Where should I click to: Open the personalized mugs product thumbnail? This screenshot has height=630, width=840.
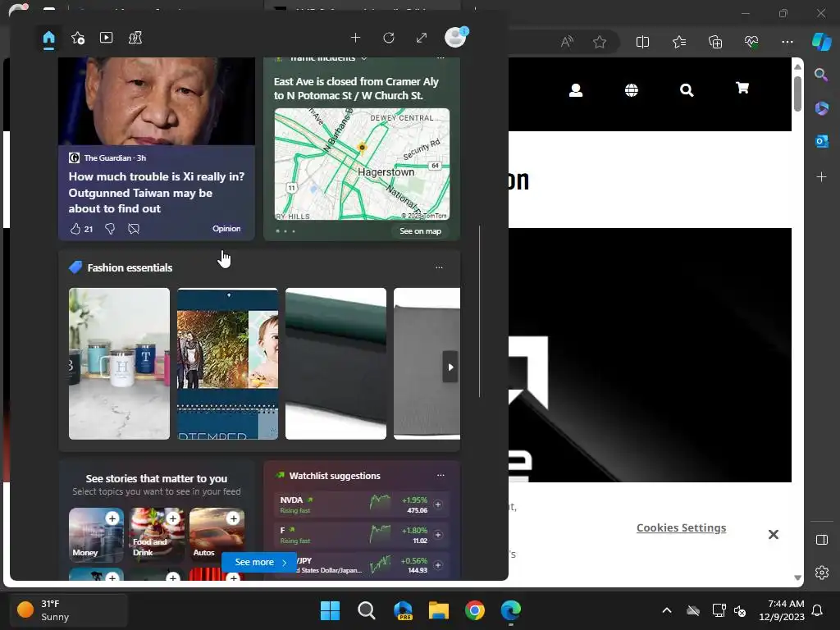tap(120, 363)
